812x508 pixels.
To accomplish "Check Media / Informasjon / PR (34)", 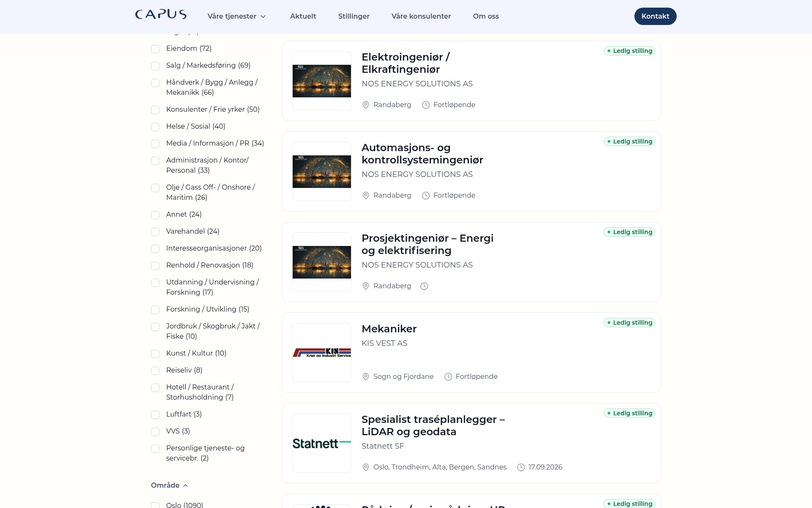I will click(155, 144).
